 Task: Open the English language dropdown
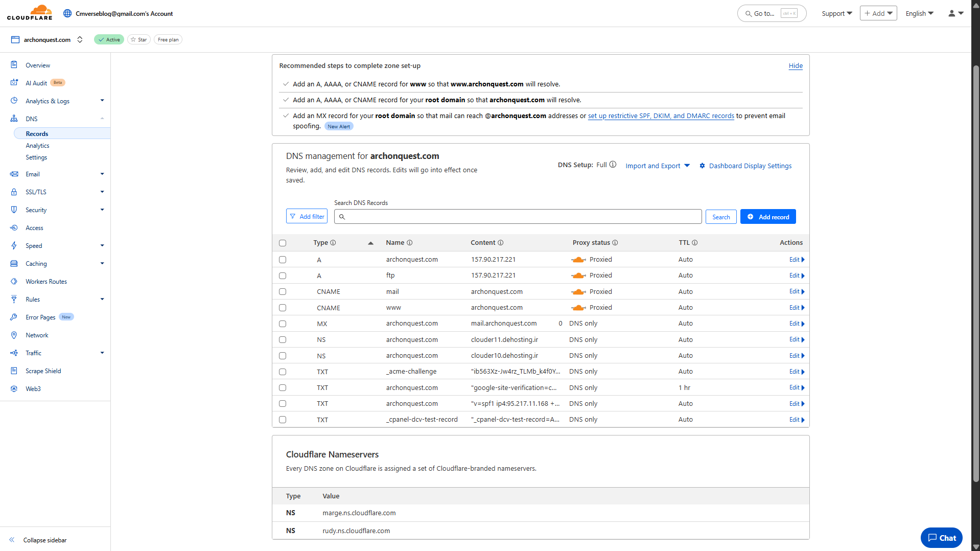919,13
